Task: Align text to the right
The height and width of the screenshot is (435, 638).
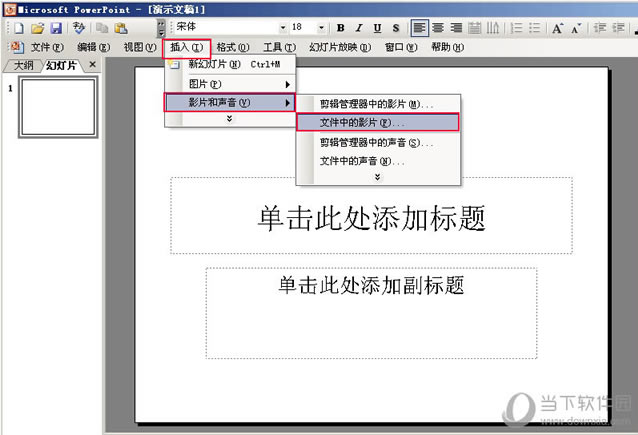Action: [456, 28]
